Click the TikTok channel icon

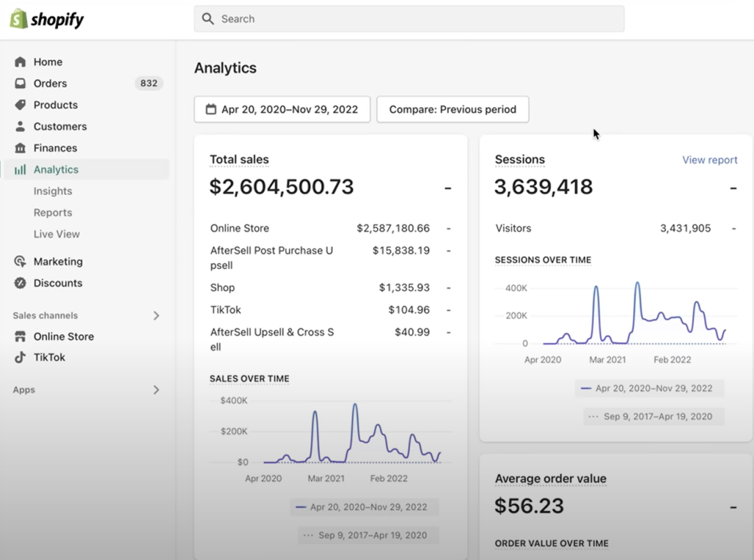point(20,357)
